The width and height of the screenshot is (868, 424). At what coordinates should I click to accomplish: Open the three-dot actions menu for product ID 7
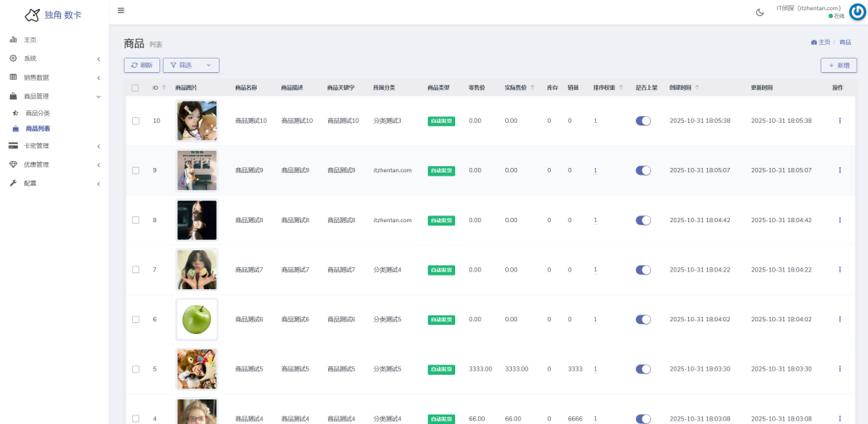click(839, 270)
